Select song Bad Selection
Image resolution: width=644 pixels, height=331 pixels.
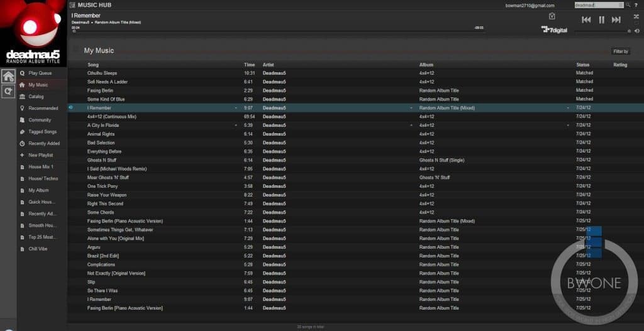click(101, 143)
